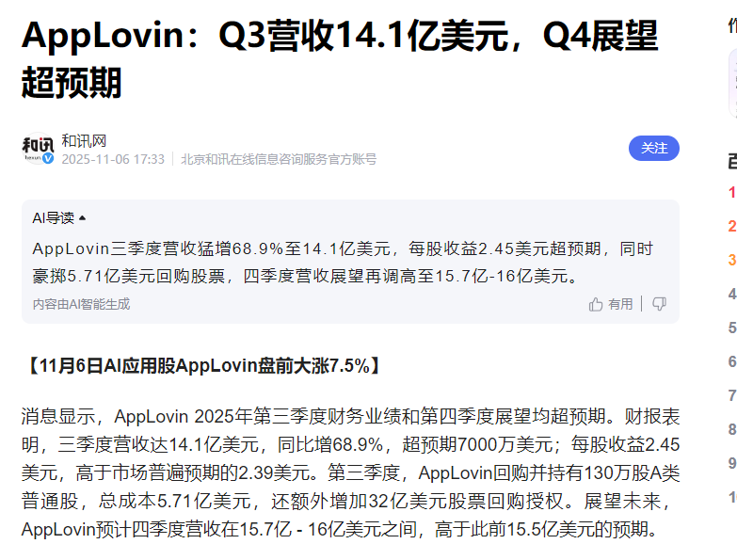
Task: Click the 内容由AI智能生成 notice
Action: click(81, 304)
